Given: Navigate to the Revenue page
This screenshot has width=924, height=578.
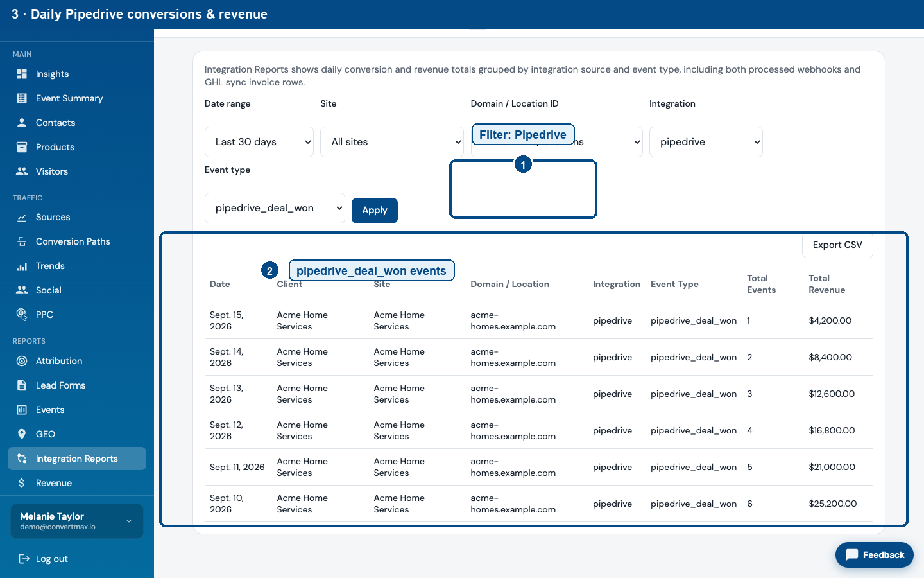Looking at the screenshot, I should [x=77, y=483].
